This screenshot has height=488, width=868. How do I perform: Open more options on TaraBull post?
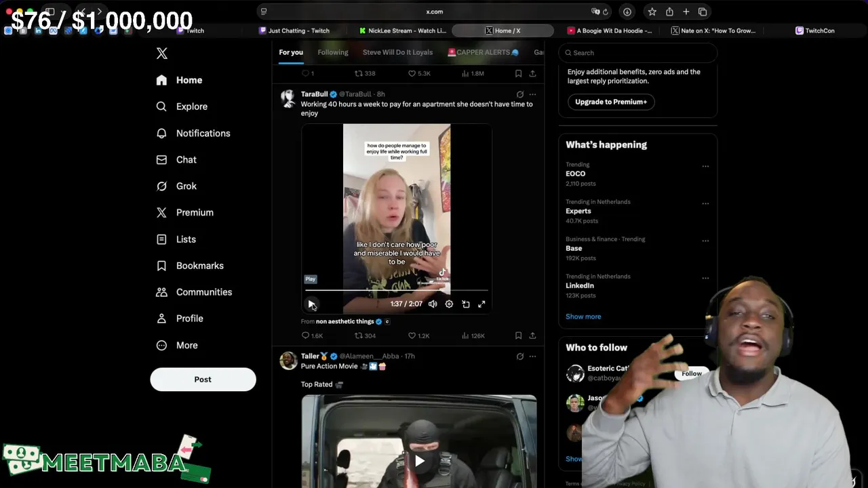pos(532,94)
